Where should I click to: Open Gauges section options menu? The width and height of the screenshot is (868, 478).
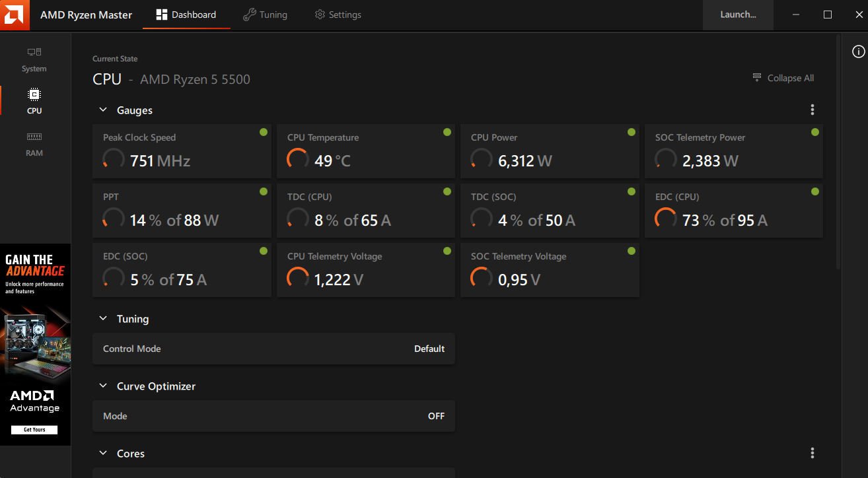coord(813,110)
